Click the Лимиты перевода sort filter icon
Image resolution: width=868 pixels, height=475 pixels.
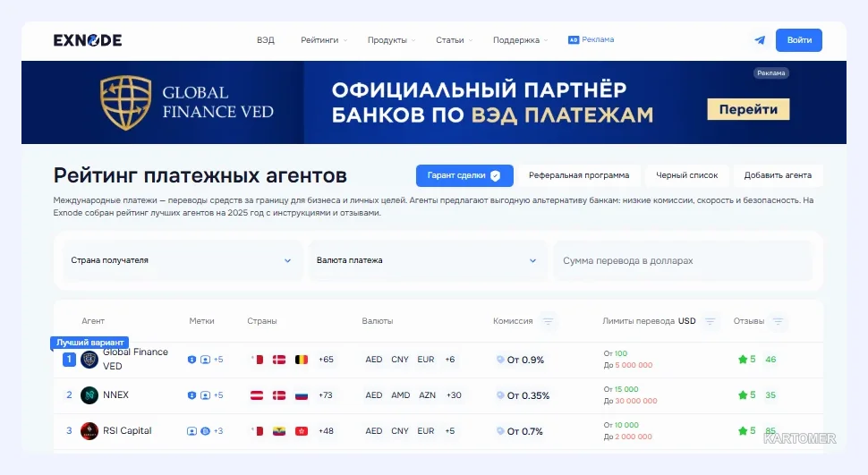click(x=710, y=321)
